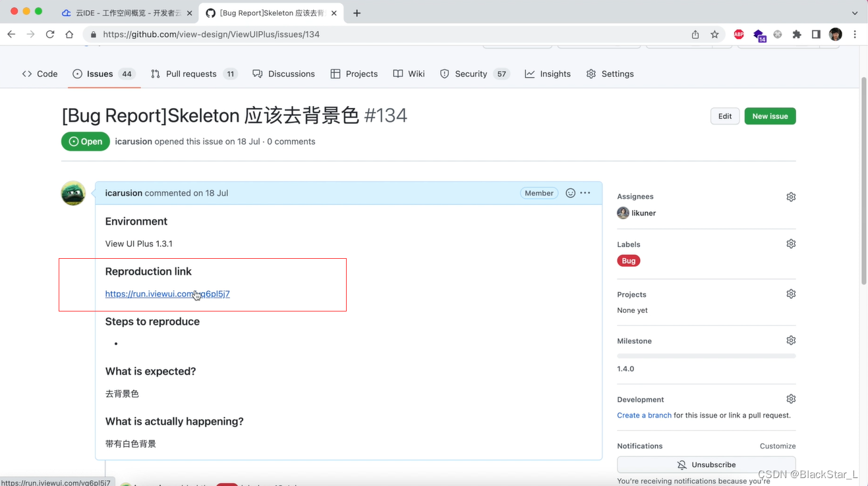Open comment options three-dot menu
868x486 pixels.
(585, 193)
